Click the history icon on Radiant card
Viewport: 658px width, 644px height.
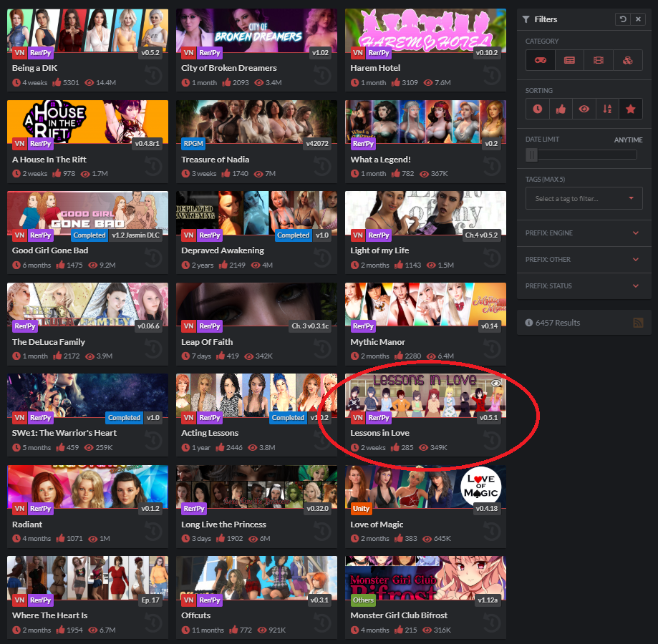pyautogui.click(x=154, y=531)
